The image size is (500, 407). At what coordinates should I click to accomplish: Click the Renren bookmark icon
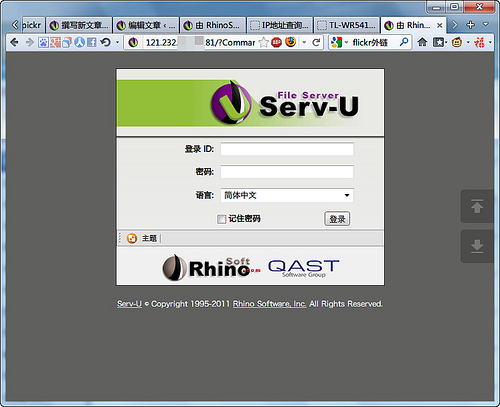coord(79,42)
